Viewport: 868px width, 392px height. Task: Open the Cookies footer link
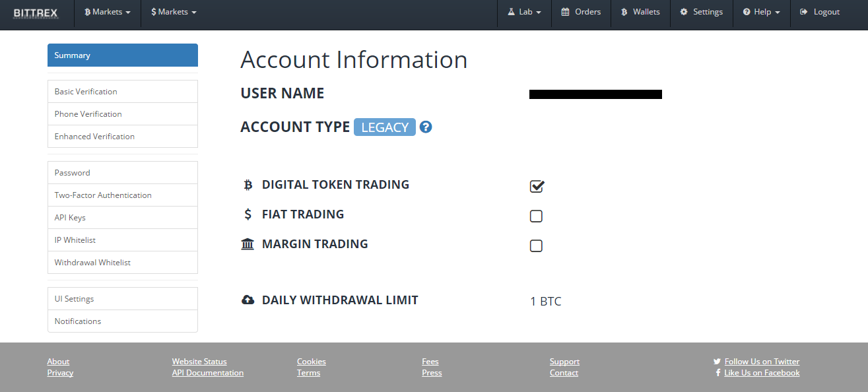pos(312,362)
